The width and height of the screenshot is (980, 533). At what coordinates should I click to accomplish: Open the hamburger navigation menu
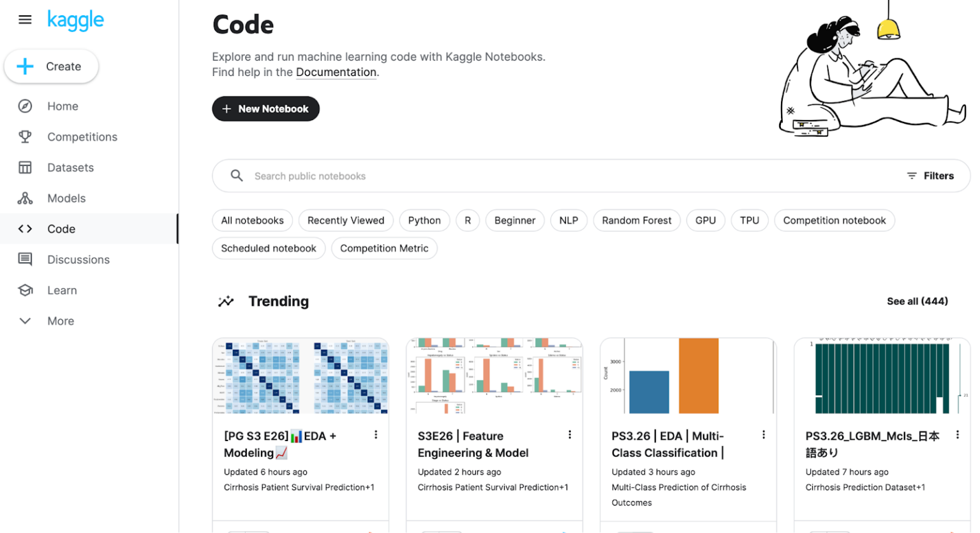click(25, 19)
